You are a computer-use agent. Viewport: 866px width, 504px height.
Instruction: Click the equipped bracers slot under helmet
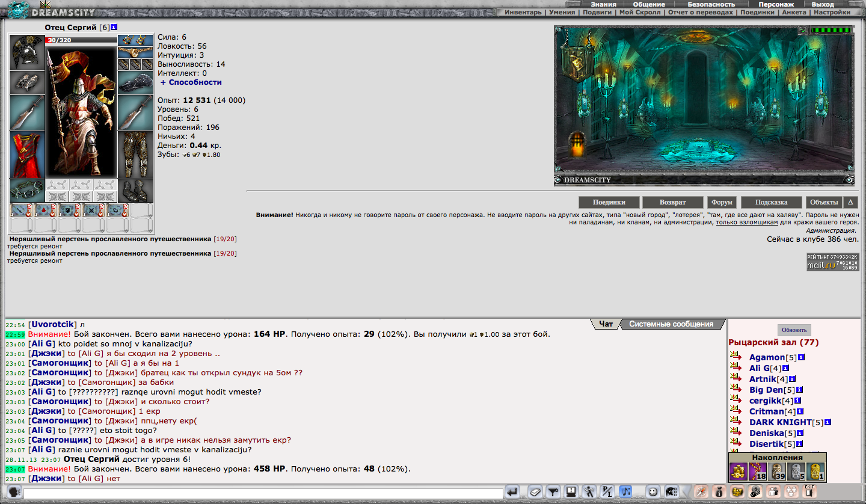pyautogui.click(x=27, y=82)
